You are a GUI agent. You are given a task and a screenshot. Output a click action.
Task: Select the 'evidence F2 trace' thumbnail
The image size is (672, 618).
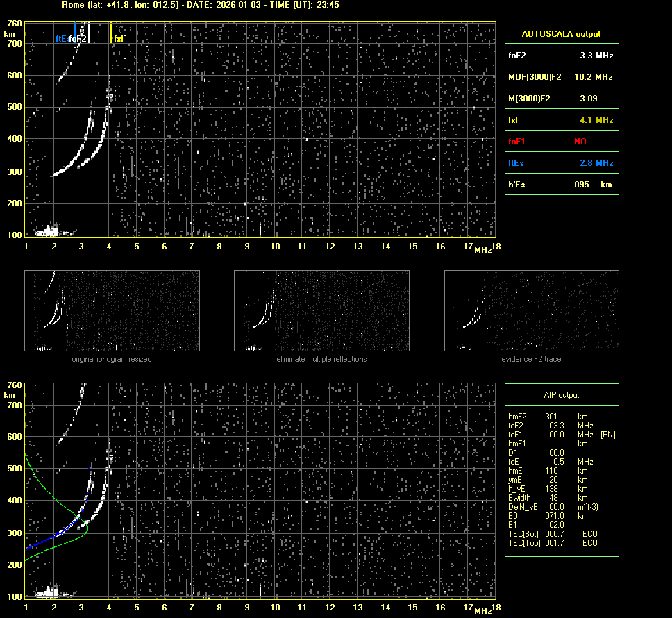click(x=531, y=310)
